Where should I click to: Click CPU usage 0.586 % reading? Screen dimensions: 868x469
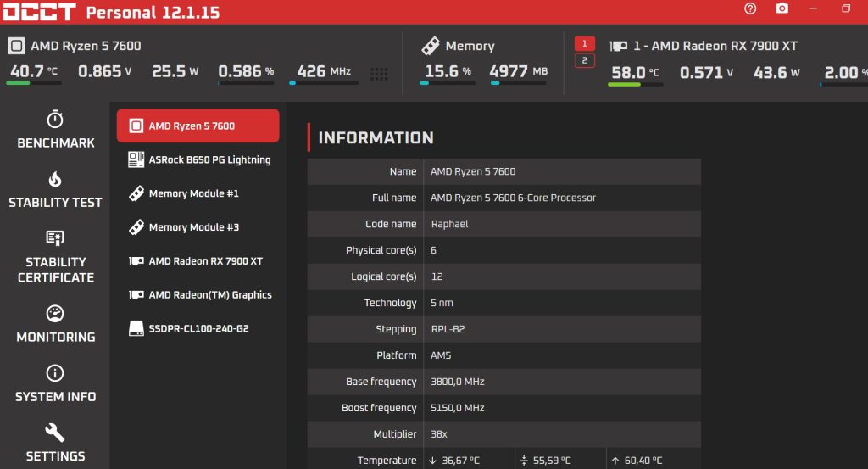[246, 71]
